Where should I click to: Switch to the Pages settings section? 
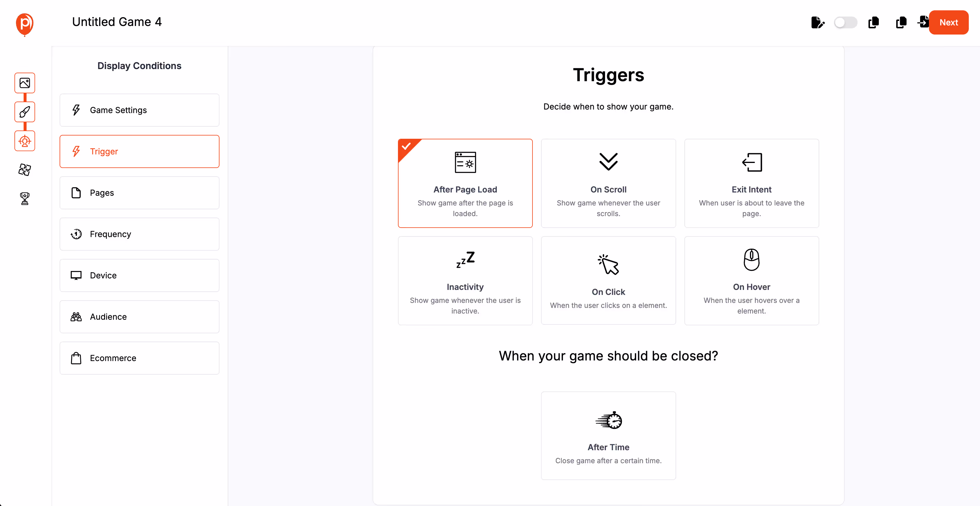coord(139,193)
